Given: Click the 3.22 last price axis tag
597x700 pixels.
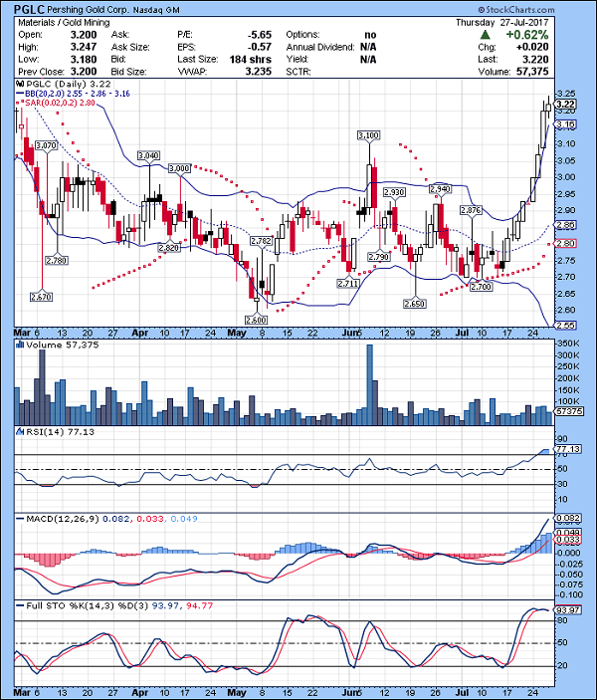Looking at the screenshot, I should (x=566, y=104).
